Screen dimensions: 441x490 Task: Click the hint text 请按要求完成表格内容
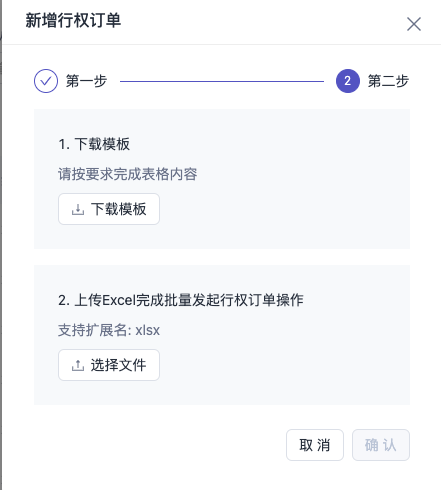click(x=128, y=174)
